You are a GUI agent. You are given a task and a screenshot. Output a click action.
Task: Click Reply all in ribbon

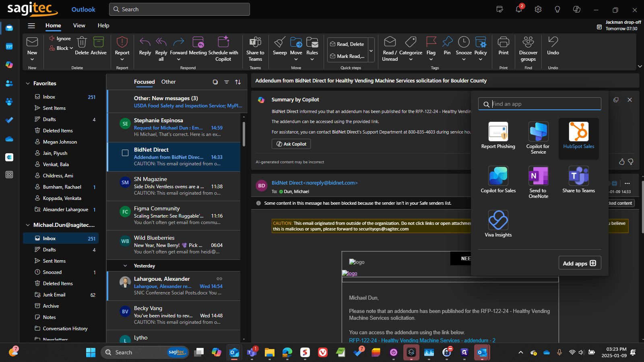161,49
